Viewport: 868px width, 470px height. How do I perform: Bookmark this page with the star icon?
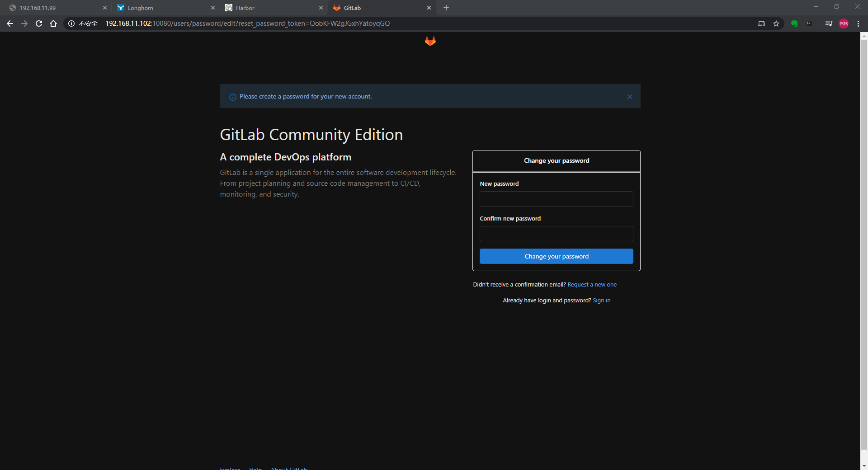(776, 23)
